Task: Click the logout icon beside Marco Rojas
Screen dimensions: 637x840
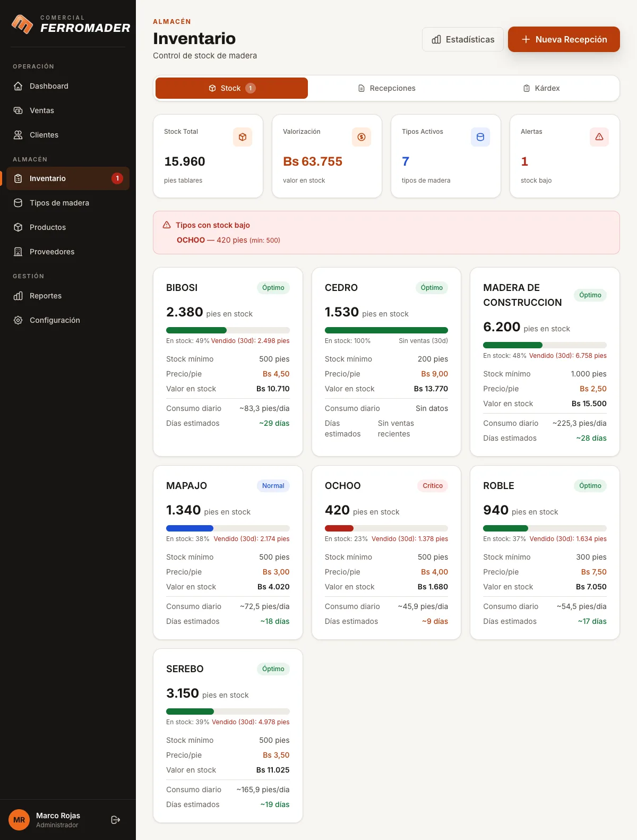Action: pos(115,820)
